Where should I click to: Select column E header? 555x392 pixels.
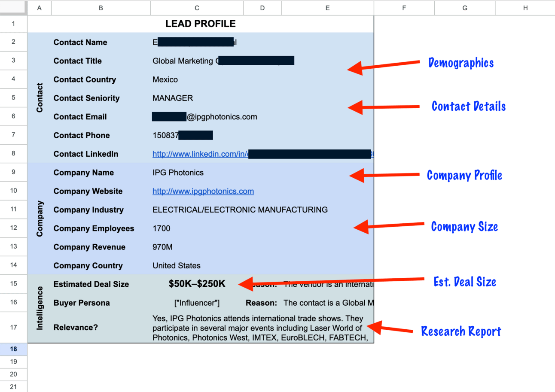(328, 8)
